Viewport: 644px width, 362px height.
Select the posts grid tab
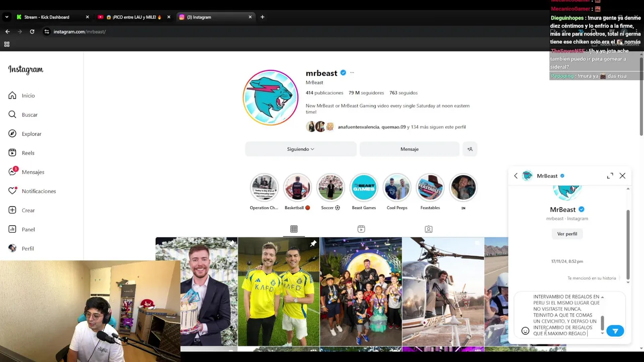[294, 229]
